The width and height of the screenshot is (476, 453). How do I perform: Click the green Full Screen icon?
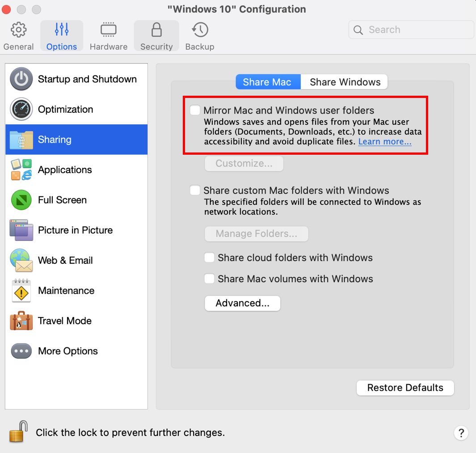point(21,200)
